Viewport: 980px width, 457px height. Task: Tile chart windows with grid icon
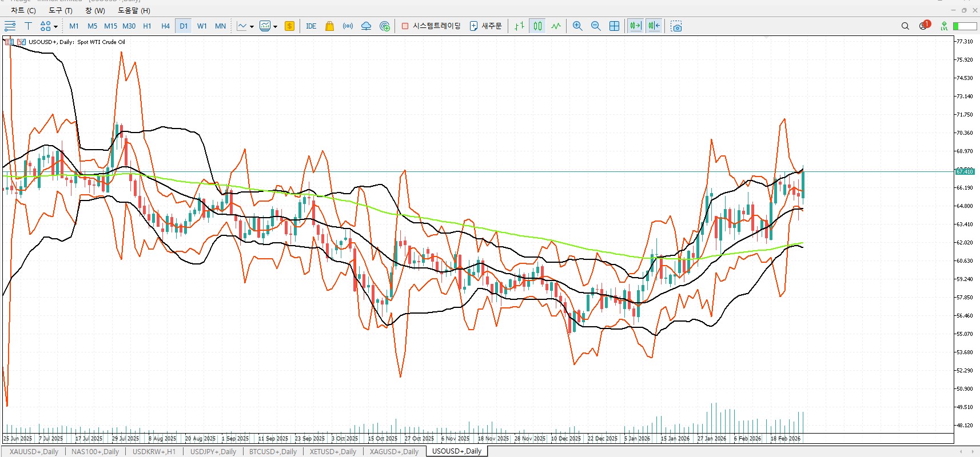click(614, 26)
